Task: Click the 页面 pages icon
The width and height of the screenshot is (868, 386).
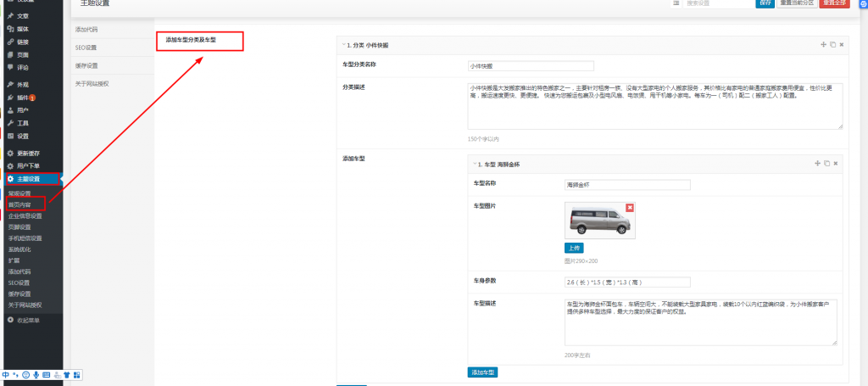Action: 10,55
